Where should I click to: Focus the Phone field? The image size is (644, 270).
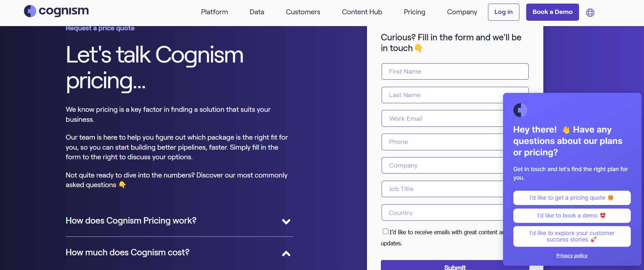(442, 142)
